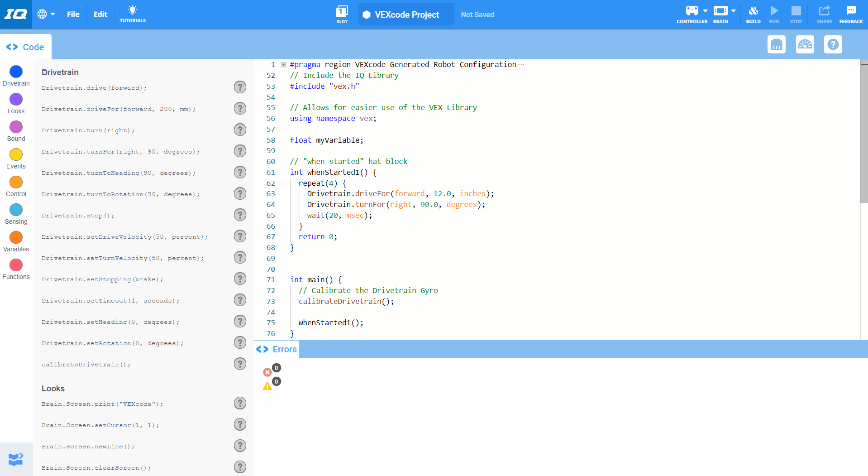This screenshot has width=868, height=476.
Task: Click the red error count icon
Action: coord(267,372)
